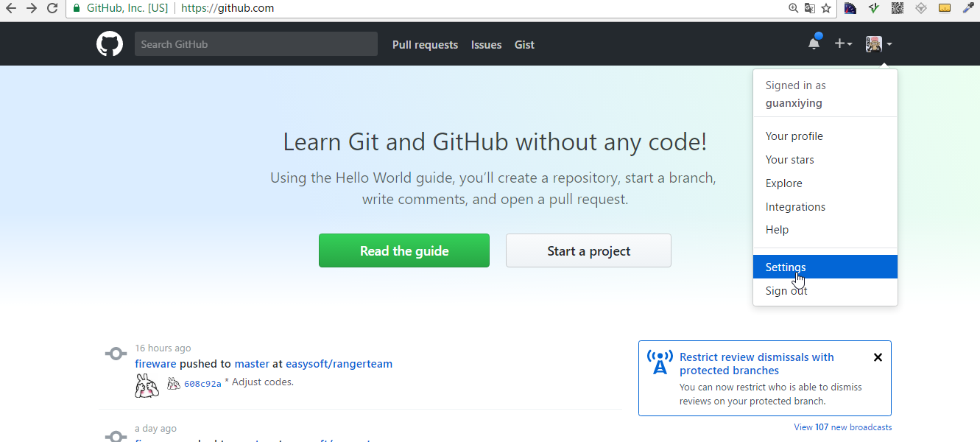980x442 pixels.
Task: Go back with browser back arrow
Action: point(11,8)
